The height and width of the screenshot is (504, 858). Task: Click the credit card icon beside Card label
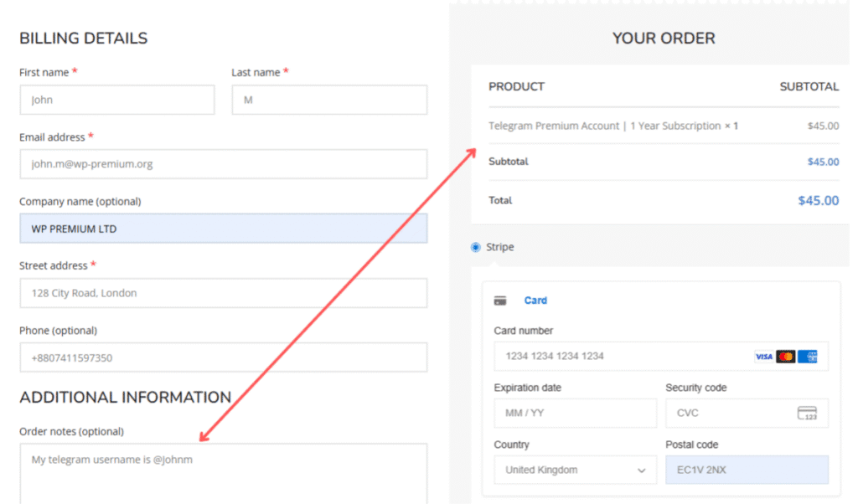[x=500, y=300]
